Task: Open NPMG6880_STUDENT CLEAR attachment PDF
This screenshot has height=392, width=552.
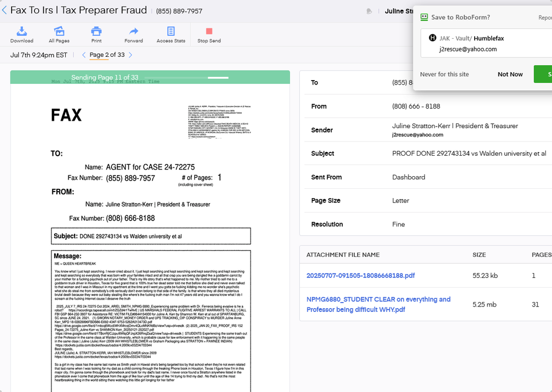Action: [x=379, y=304]
